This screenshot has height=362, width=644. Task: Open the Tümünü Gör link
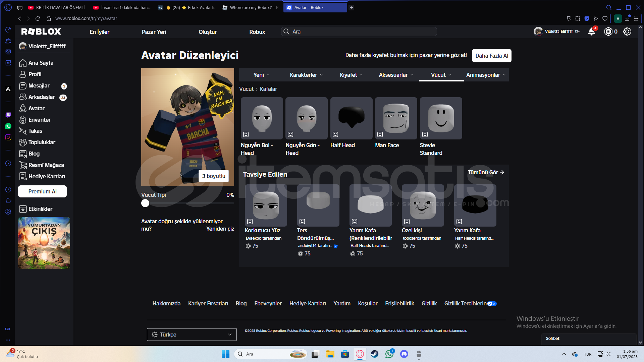click(486, 172)
